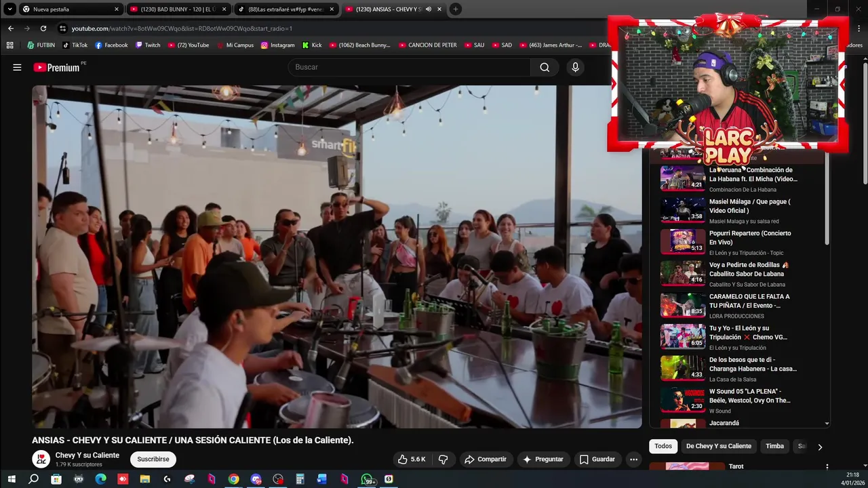
Task: Go back with browser back arrow
Action: [x=11, y=28]
